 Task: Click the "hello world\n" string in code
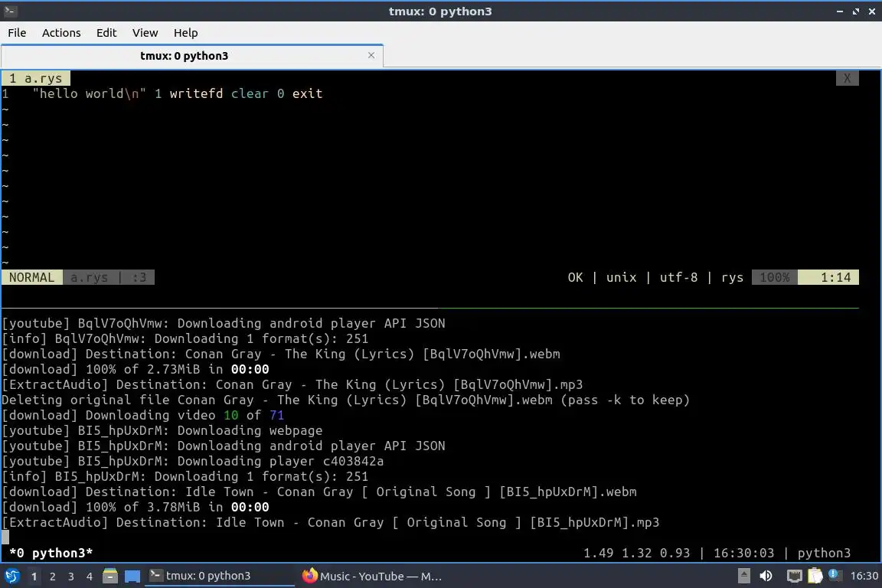[90, 93]
